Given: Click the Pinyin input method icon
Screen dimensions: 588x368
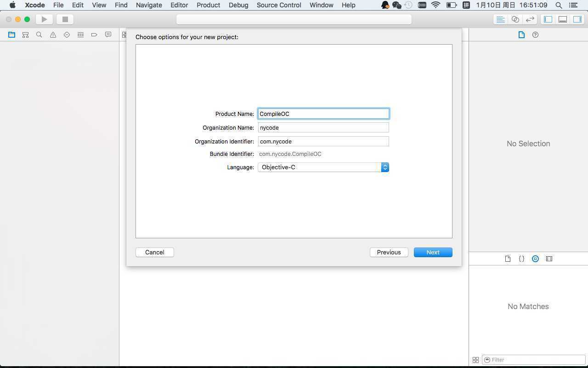Looking at the screenshot, I should (x=466, y=5).
